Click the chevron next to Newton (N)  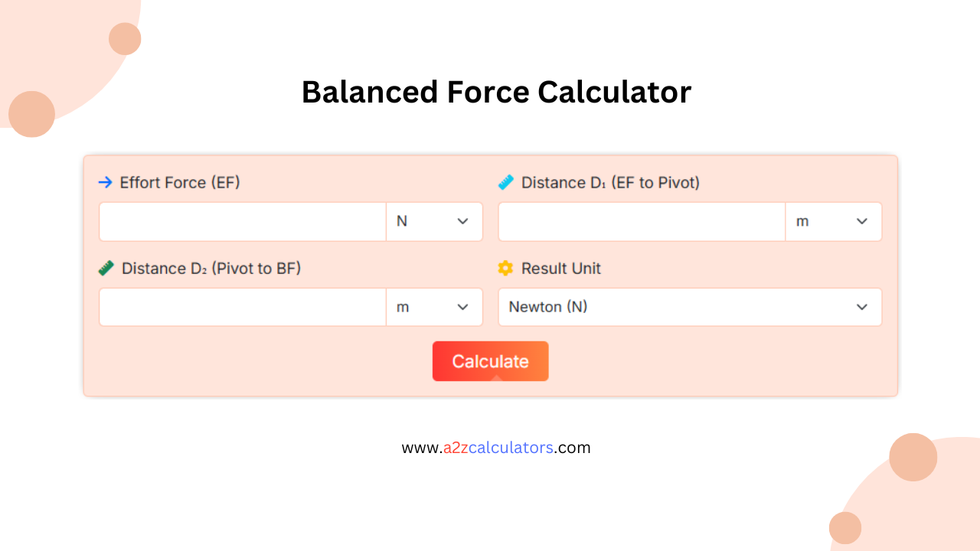point(862,307)
